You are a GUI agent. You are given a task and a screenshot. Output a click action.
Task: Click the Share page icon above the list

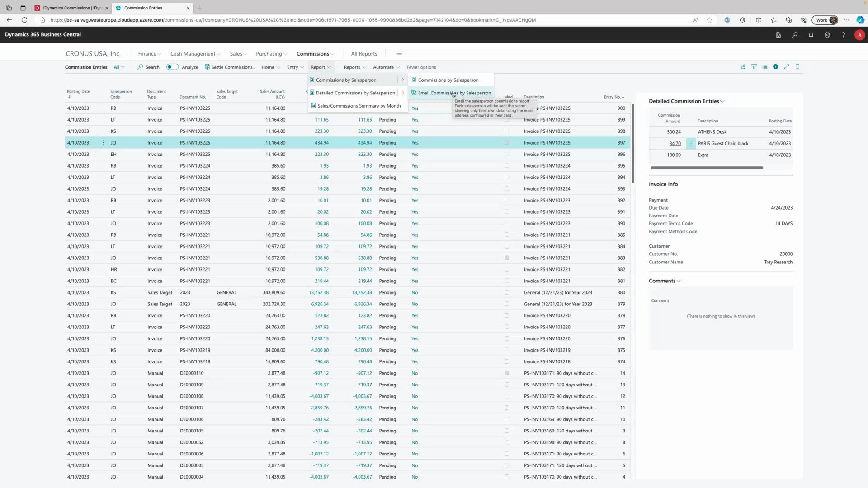743,67
